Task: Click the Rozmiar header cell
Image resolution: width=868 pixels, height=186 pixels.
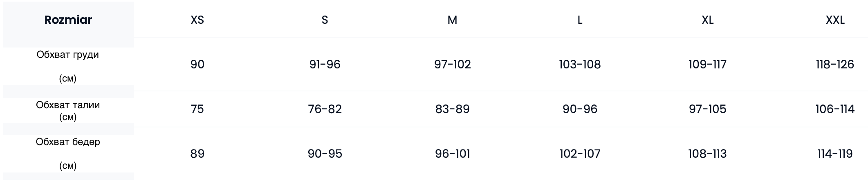Action: point(68,20)
